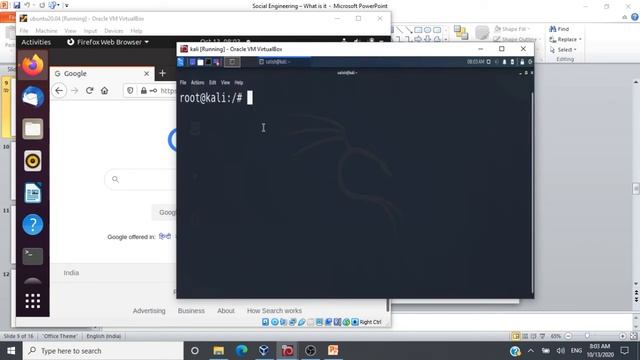Show hidden icons chevron in system tray
The width and height of the screenshot is (640, 360).
531,351
